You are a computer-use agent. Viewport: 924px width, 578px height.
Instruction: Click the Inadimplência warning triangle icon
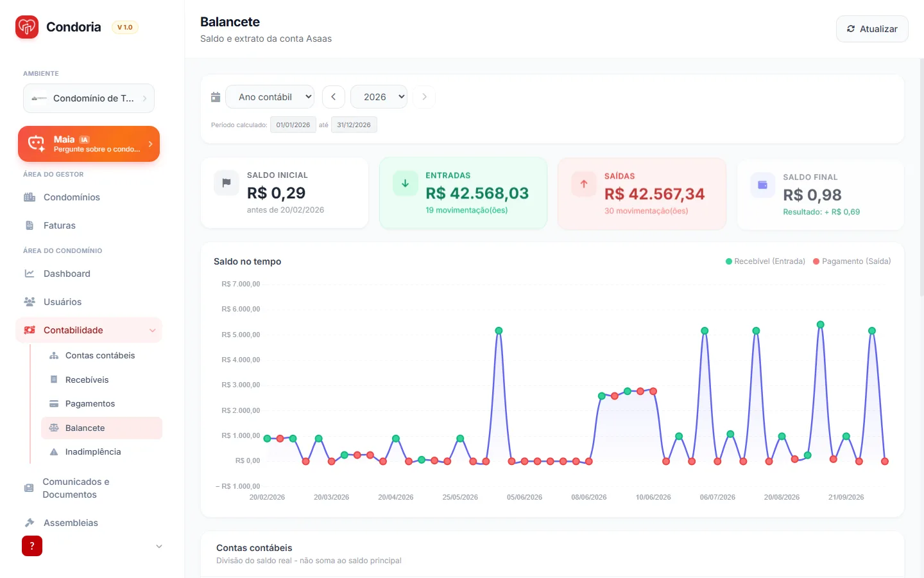pos(54,452)
